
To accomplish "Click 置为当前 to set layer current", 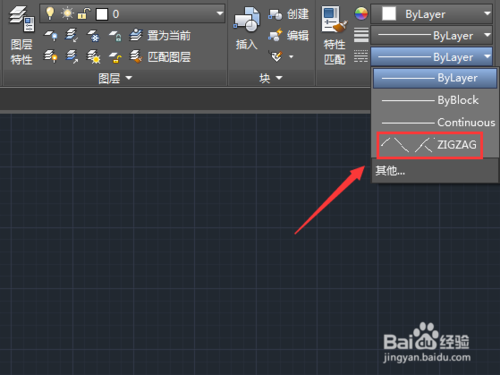I will click(x=160, y=35).
